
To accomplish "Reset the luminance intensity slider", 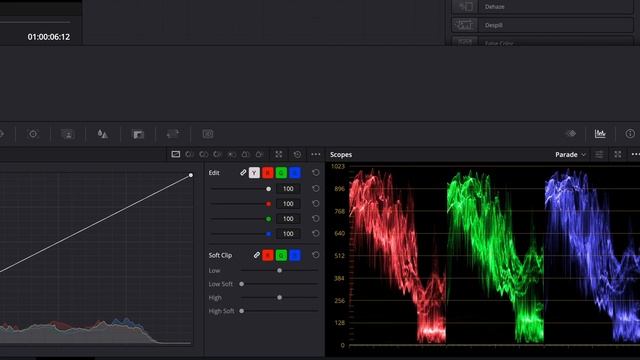I will coord(316,189).
